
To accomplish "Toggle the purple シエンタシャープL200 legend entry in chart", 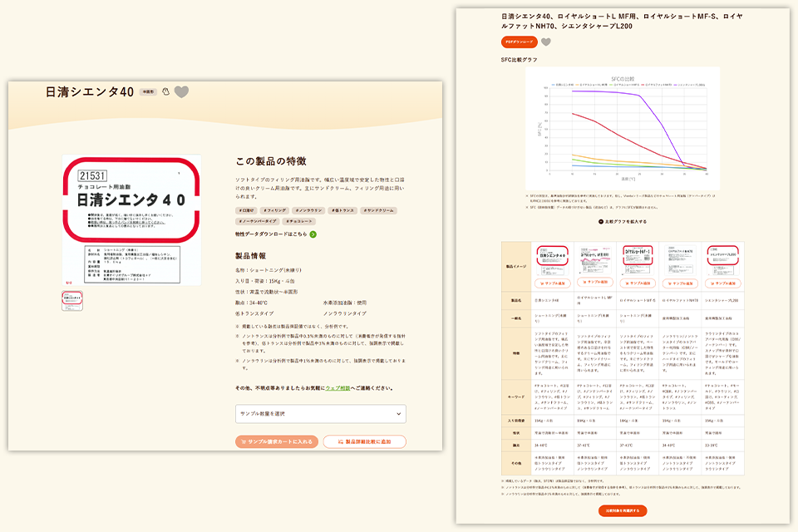I will (683, 85).
